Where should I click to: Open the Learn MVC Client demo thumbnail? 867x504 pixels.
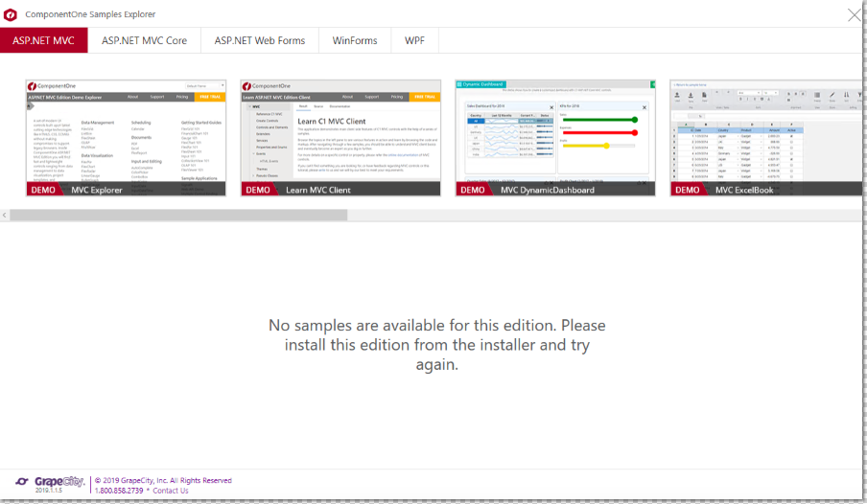(x=340, y=138)
